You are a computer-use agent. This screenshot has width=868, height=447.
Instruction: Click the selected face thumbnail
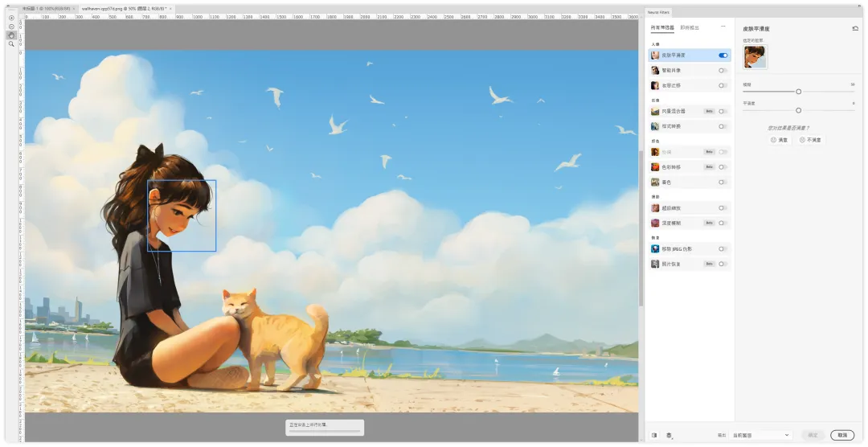pos(755,56)
